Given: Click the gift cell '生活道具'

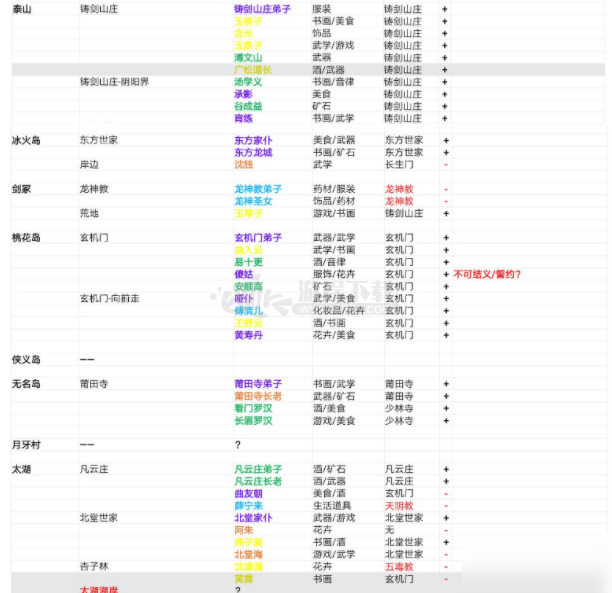Looking at the screenshot, I should coord(332,506).
